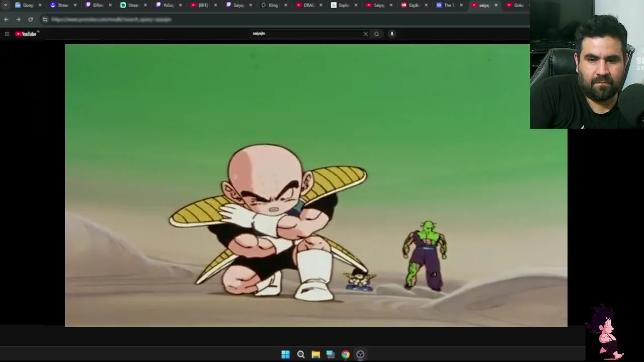This screenshot has height=362, width=644.
Task: Close the 'Goog' tab
Action: [x=40, y=5]
